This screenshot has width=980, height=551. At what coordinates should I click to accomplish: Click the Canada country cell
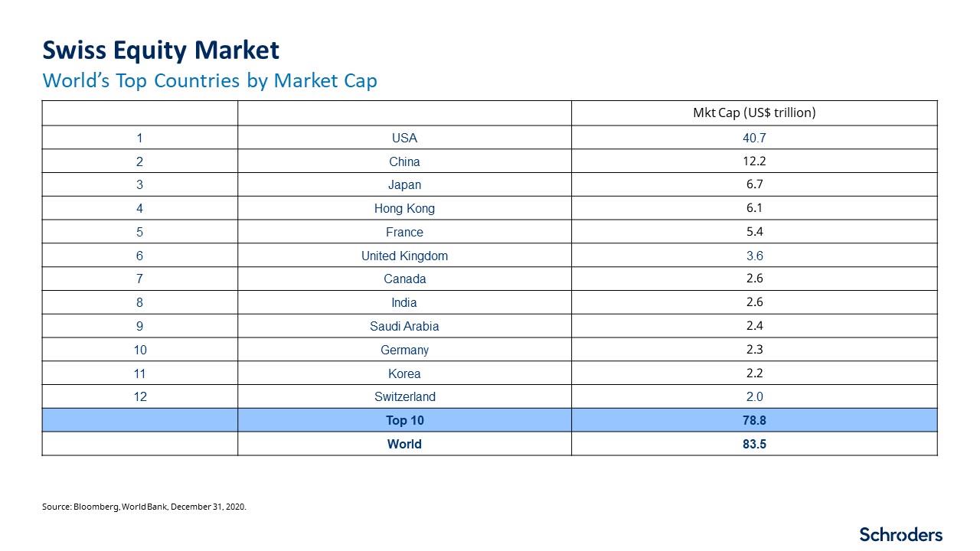[404, 279]
